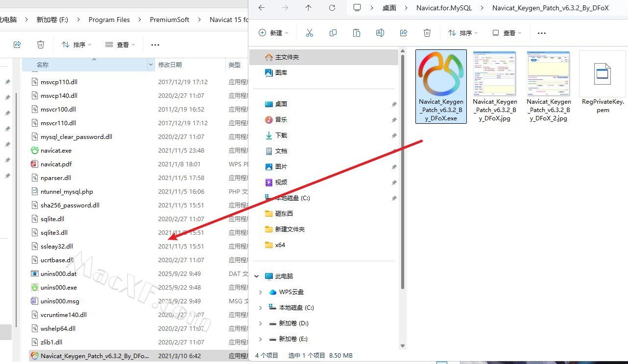Open 排序 dropdown in left window
Screen dimensions: 628x364
point(76,45)
